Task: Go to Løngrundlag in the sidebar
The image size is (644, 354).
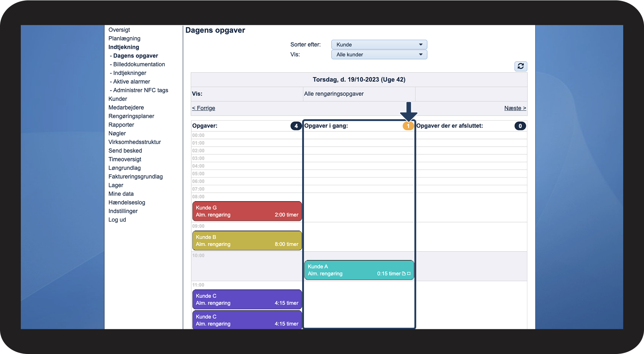Action: [x=124, y=168]
